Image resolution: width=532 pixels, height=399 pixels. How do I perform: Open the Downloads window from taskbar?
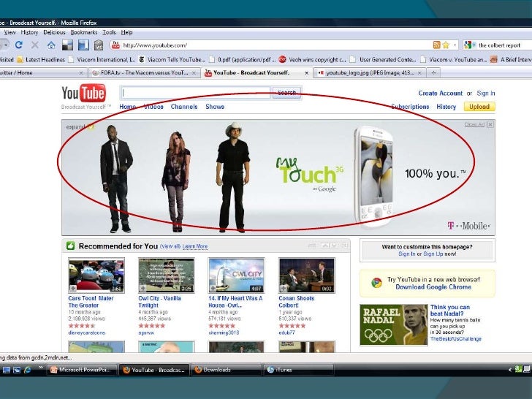click(227, 370)
